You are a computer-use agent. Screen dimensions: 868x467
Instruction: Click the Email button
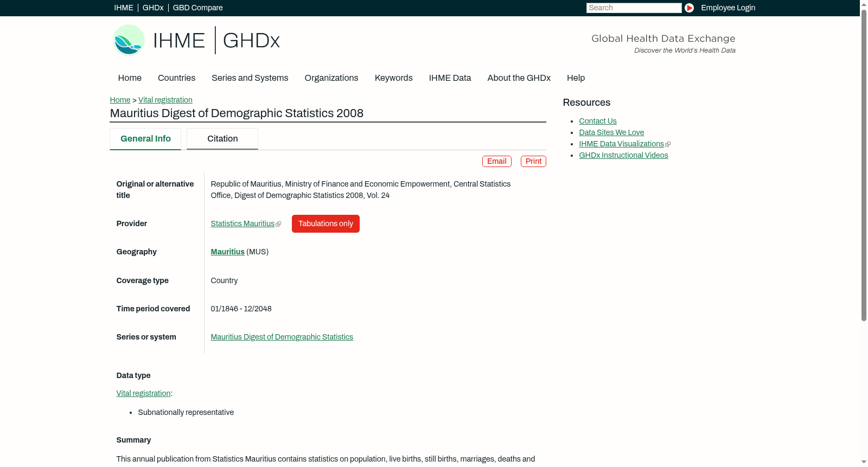(497, 161)
